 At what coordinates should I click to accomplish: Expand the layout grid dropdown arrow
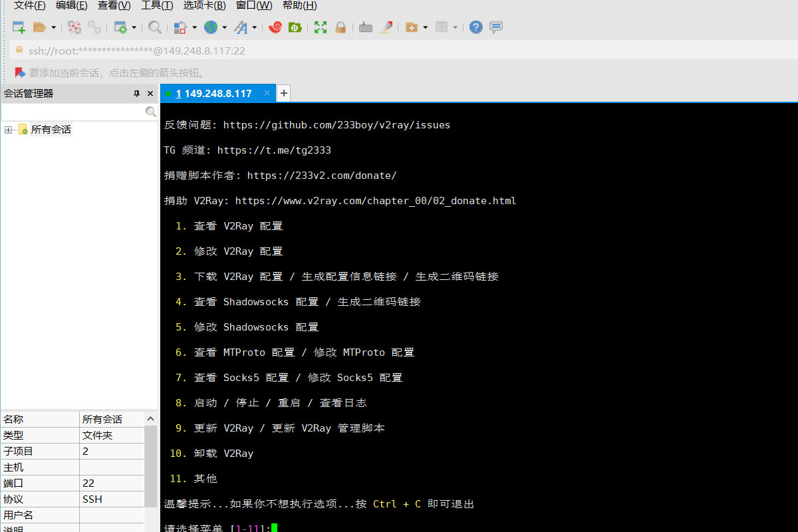(455, 28)
